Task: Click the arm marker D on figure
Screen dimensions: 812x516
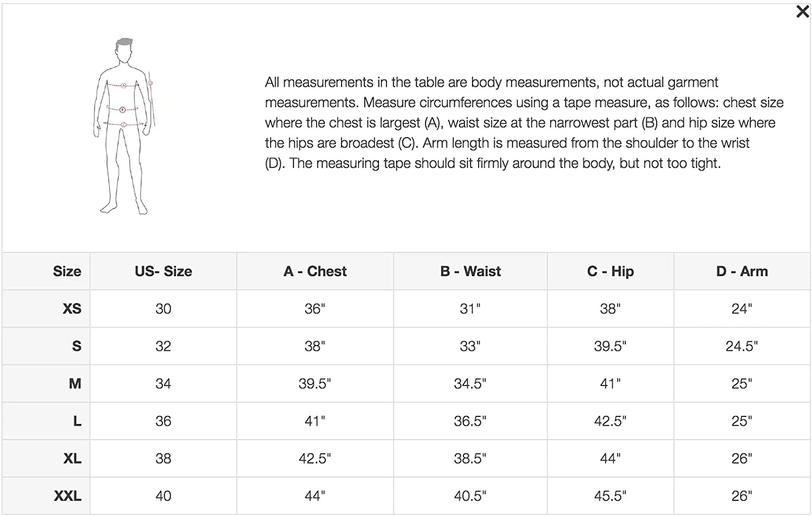Action: (150, 83)
